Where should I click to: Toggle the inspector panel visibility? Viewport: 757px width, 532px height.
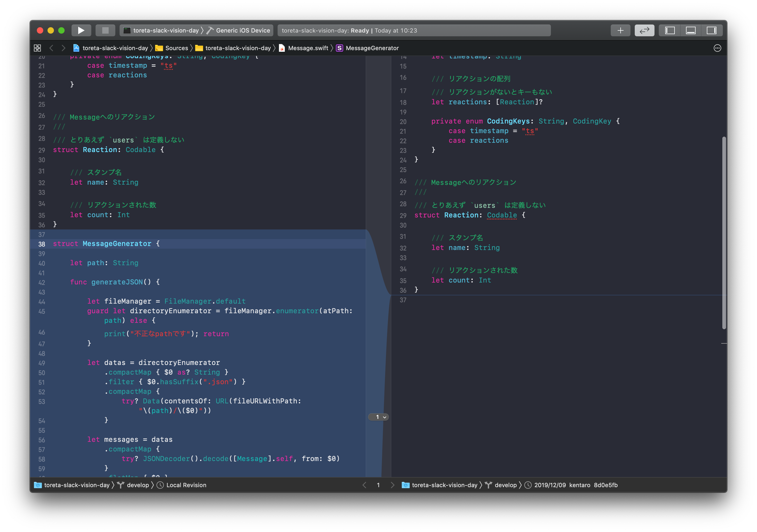pos(712,30)
